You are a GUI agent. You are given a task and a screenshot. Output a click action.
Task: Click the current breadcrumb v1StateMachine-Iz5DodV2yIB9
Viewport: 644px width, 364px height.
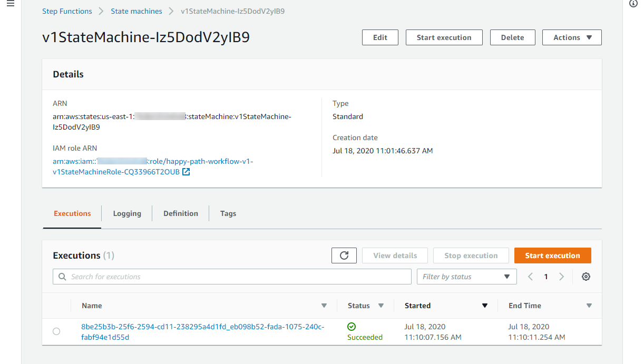(x=232, y=11)
